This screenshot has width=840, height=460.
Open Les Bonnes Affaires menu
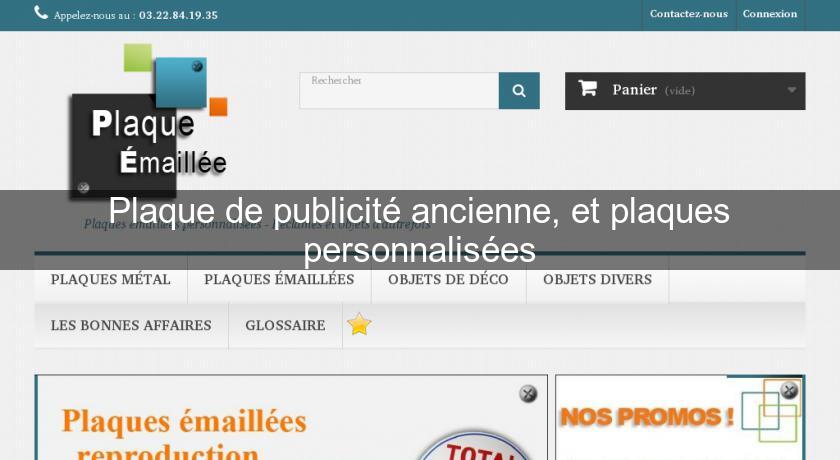coord(131,325)
